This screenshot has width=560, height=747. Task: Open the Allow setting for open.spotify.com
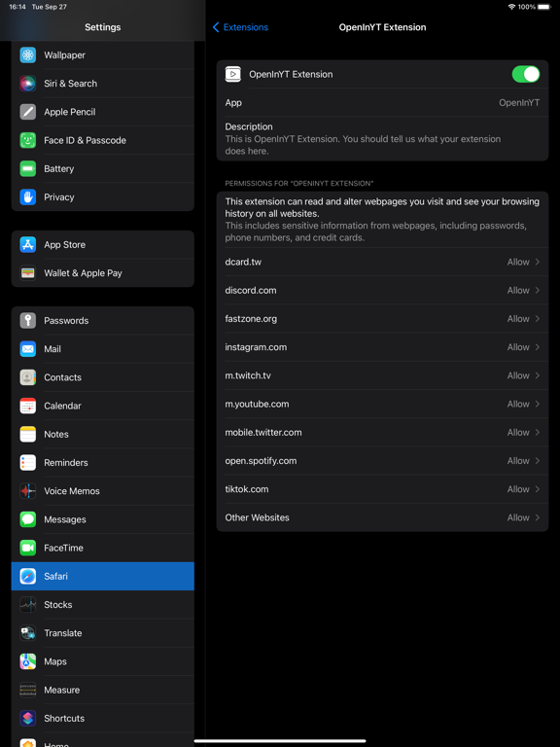pyautogui.click(x=382, y=461)
